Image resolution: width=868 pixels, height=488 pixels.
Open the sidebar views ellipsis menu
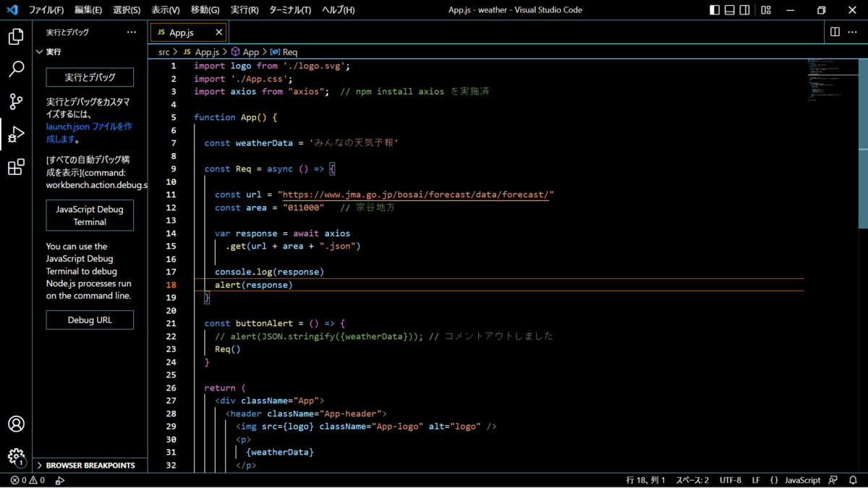tap(131, 32)
